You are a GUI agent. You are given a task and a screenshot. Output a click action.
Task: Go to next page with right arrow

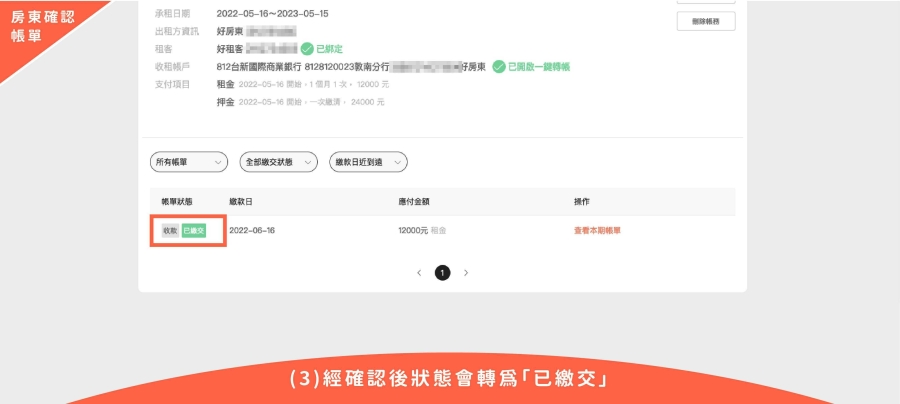coord(466,273)
